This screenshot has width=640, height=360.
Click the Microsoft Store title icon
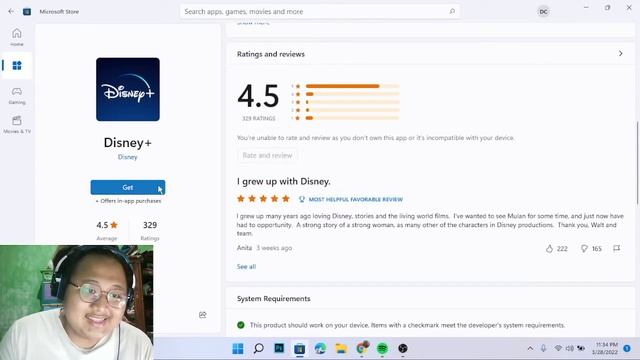pyautogui.click(x=27, y=11)
